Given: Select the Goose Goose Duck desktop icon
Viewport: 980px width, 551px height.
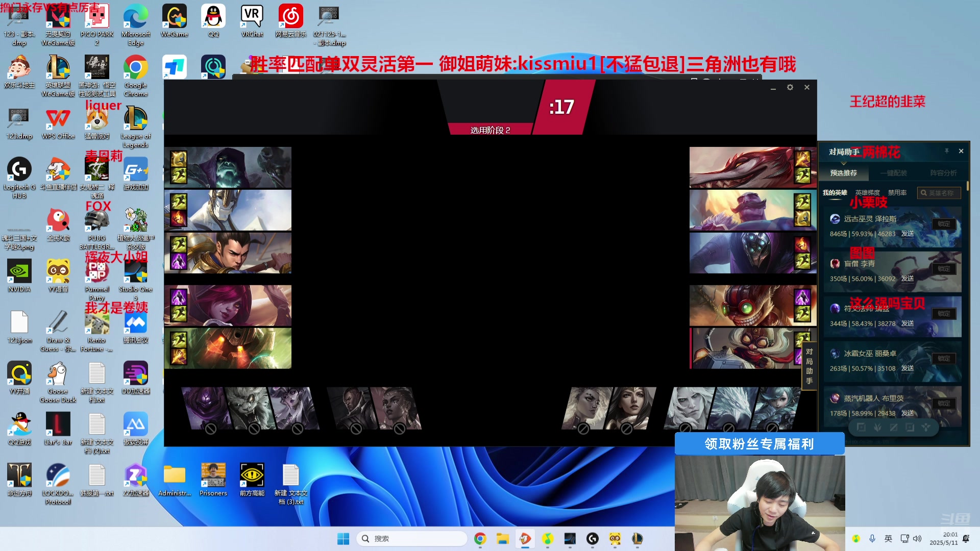Looking at the screenshot, I should pyautogui.click(x=58, y=382).
